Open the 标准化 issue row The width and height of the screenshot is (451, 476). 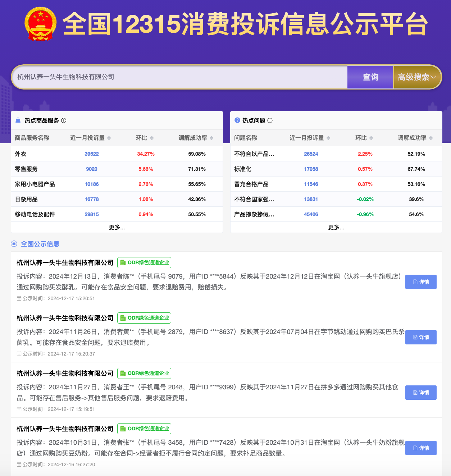click(x=336, y=169)
